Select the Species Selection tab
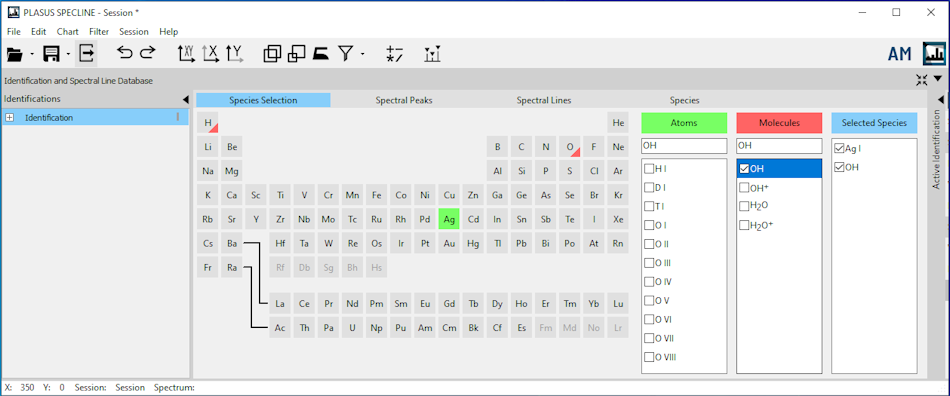Image resolution: width=950 pixels, height=396 pixels. click(263, 101)
